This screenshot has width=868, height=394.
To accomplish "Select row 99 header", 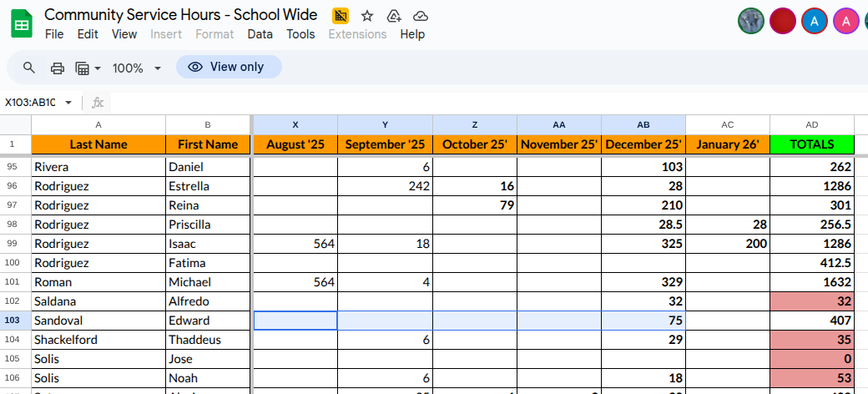I will 13,244.
